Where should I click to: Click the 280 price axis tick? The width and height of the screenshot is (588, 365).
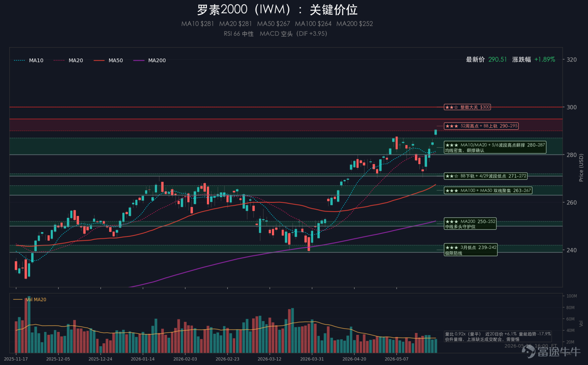pos(571,155)
